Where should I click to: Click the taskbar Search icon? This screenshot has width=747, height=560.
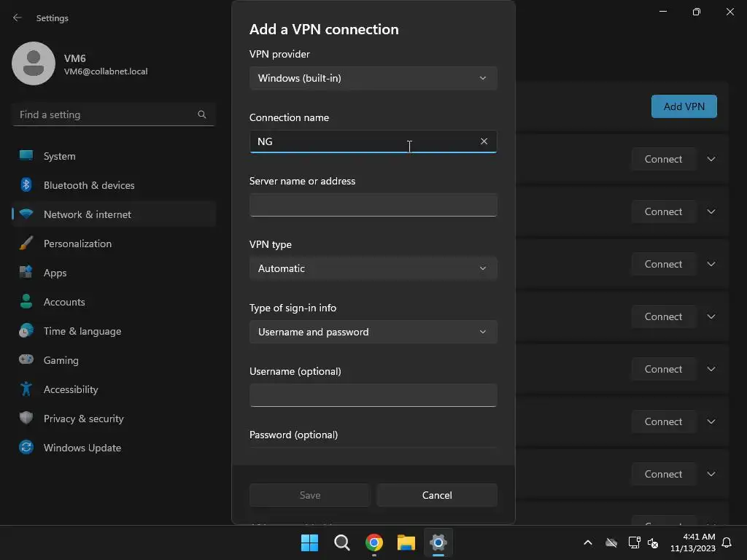point(341,542)
